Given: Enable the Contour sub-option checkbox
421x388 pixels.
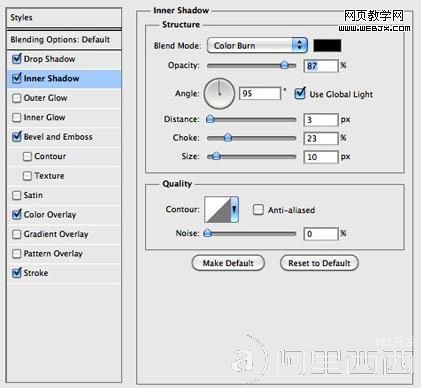Looking at the screenshot, I should tap(27, 157).
